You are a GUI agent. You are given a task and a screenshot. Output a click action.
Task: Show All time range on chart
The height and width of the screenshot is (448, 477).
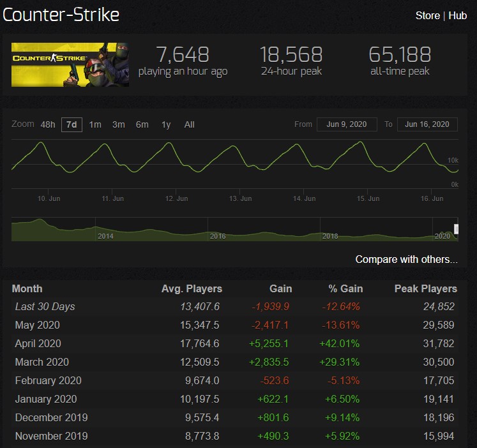pyautogui.click(x=189, y=124)
